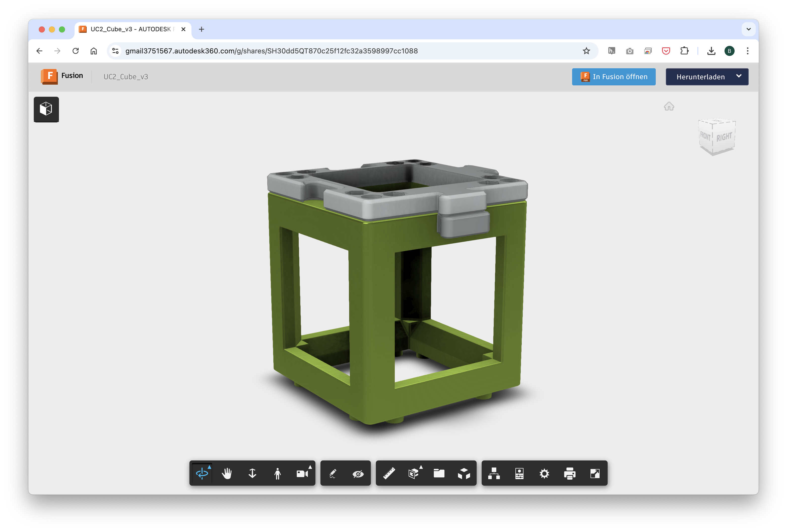The height and width of the screenshot is (532, 787).
Task: Expand the Section Analysis tool options
Action: [x=421, y=467]
